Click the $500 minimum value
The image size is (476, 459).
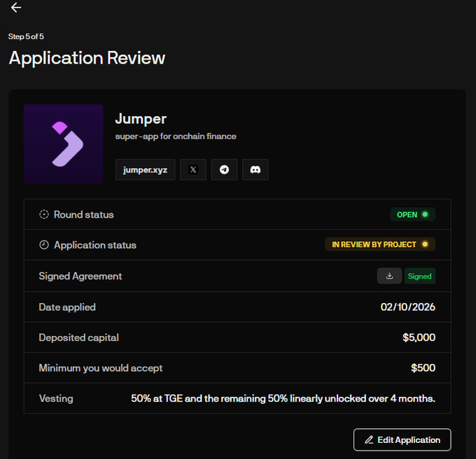tap(423, 367)
